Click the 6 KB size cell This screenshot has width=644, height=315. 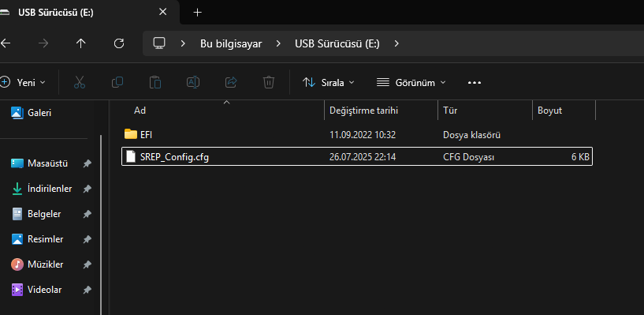pos(580,156)
